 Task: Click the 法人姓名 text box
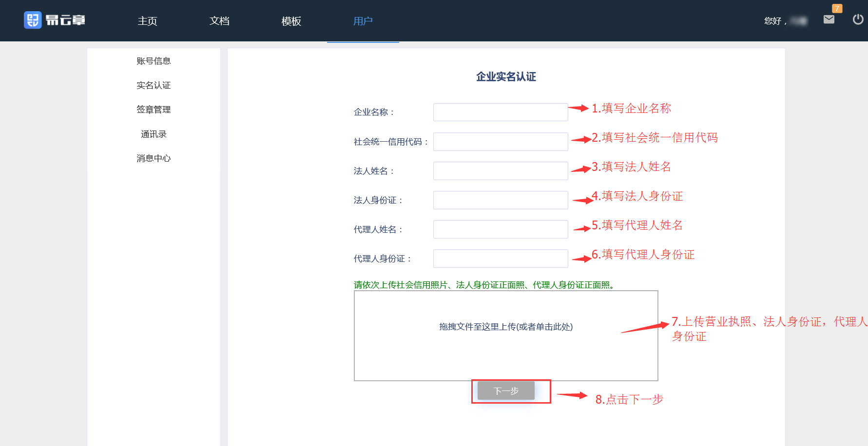tap(500, 171)
